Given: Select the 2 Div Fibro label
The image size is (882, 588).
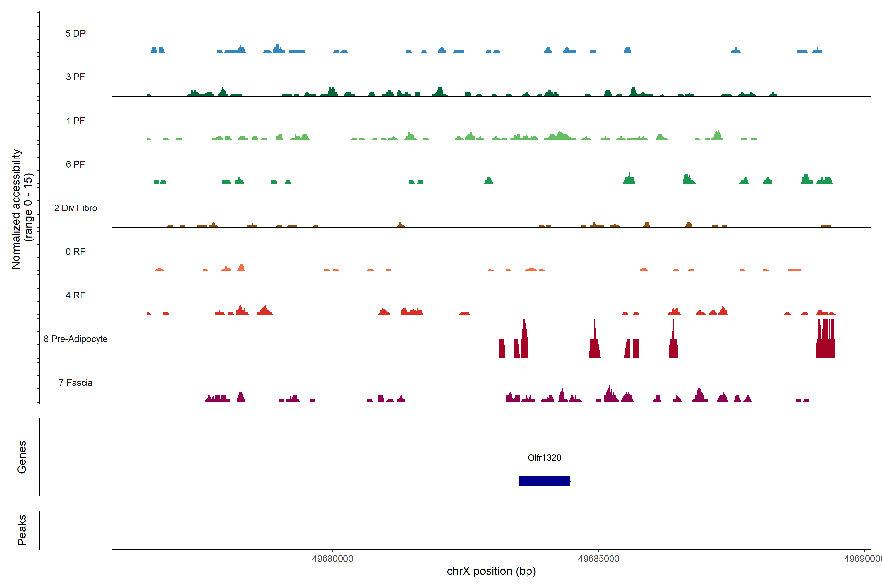Looking at the screenshot, I should tap(75, 208).
